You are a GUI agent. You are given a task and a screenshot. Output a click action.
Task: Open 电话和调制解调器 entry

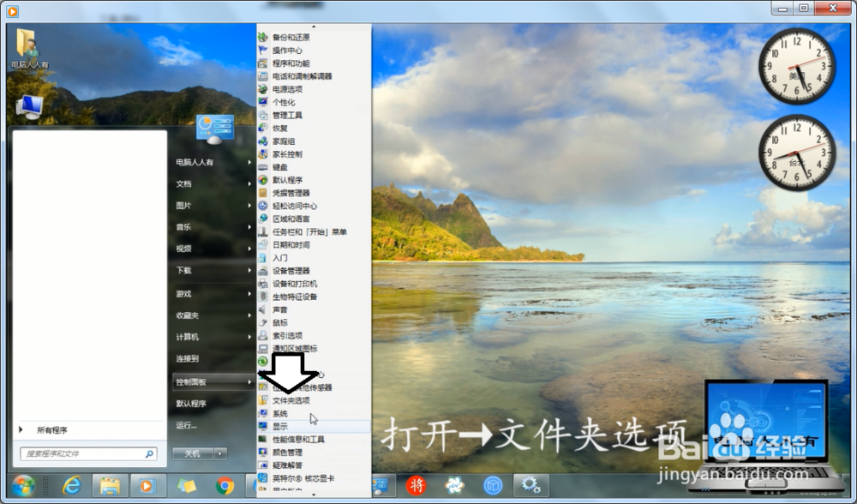tap(303, 76)
